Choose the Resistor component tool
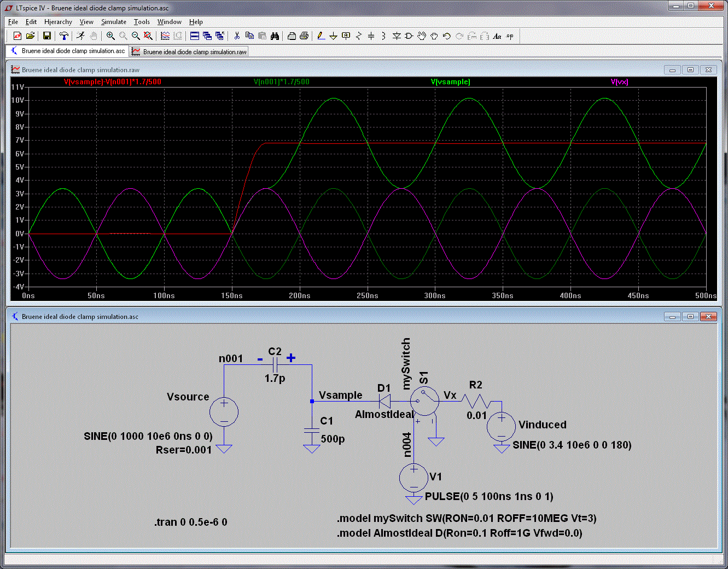728x569 pixels. pyautogui.click(x=359, y=36)
